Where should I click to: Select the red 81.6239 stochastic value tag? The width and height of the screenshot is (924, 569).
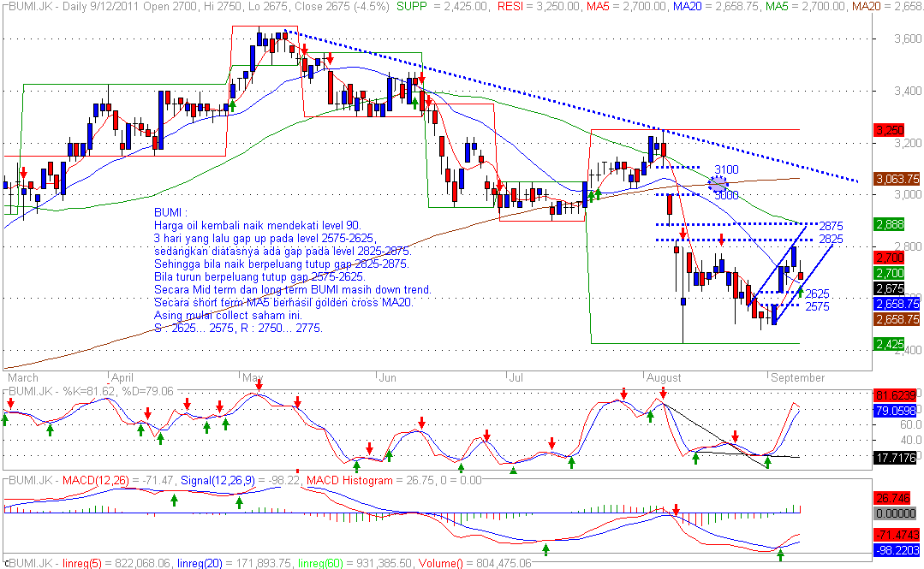896,395
